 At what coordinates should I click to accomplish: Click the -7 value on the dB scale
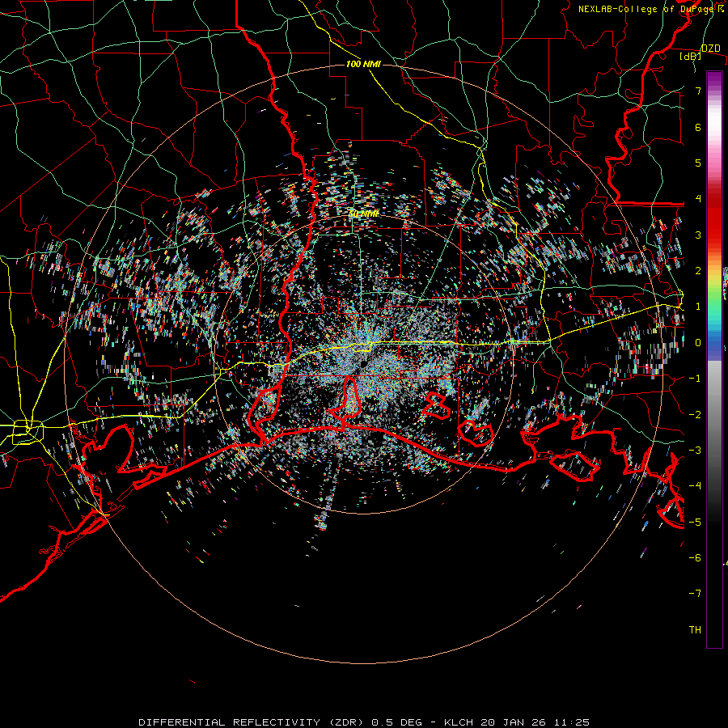pos(695,594)
